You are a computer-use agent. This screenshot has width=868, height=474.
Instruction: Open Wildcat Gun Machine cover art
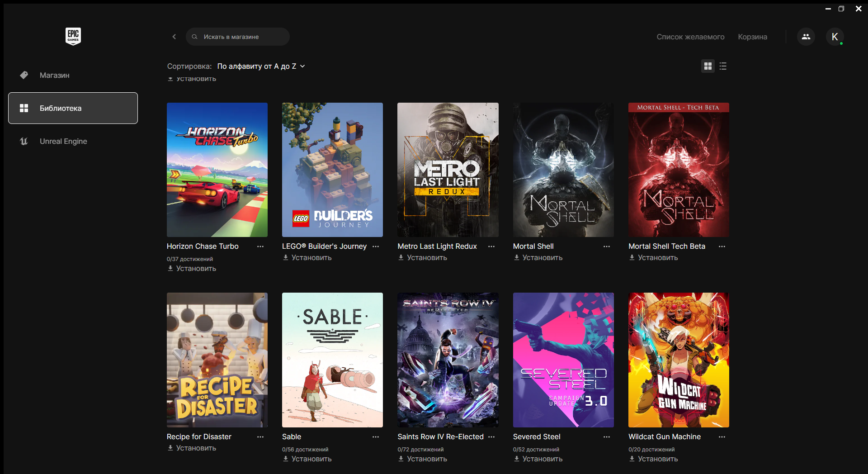click(679, 360)
